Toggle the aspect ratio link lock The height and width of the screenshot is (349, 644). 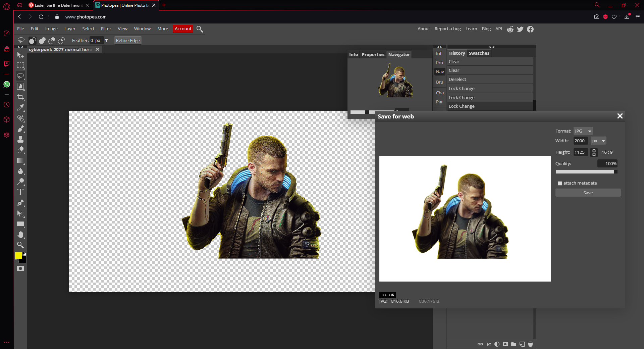click(x=594, y=152)
